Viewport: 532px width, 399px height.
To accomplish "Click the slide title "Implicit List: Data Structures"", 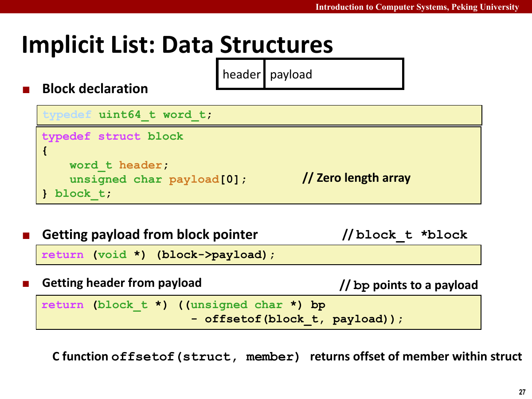I will (177, 45).
